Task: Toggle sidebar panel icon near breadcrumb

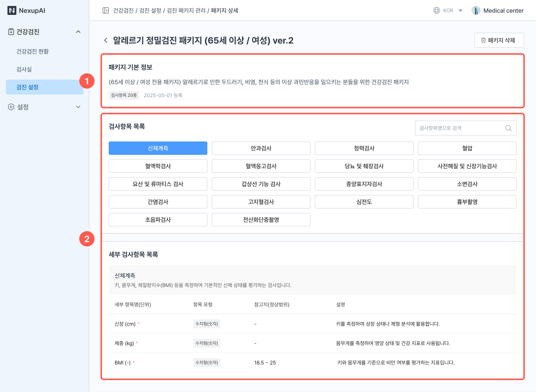Action: (106, 10)
